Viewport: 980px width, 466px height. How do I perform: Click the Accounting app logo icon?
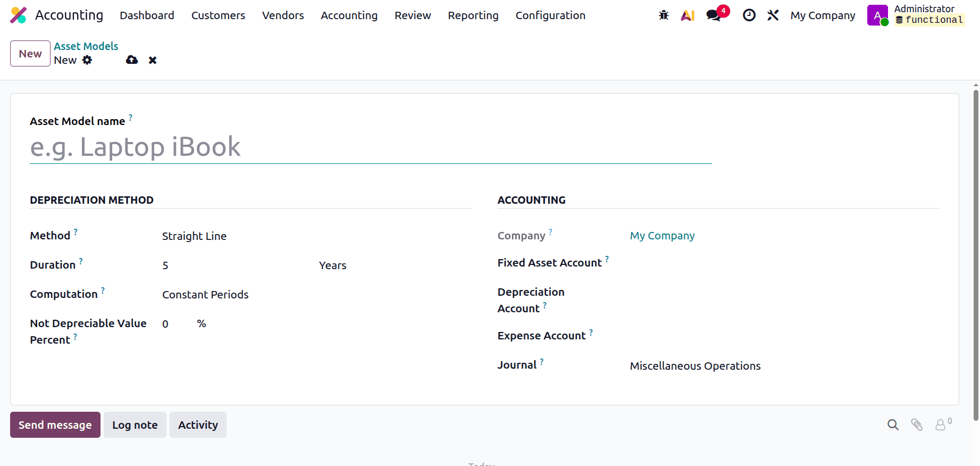click(19, 15)
